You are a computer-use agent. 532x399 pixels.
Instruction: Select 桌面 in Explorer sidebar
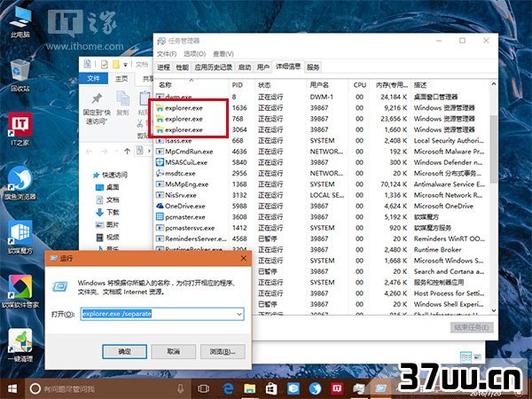pos(107,187)
